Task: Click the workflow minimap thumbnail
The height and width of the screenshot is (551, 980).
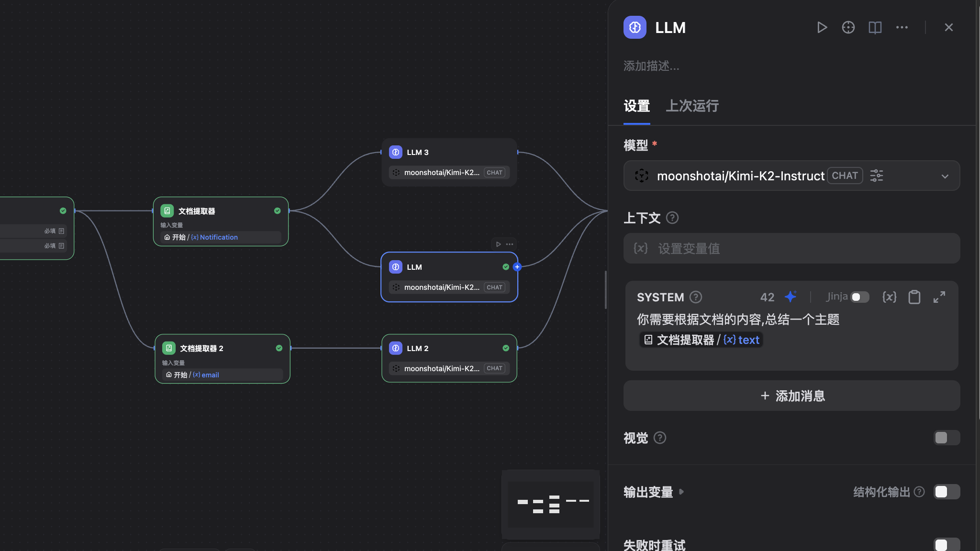Action: (x=550, y=504)
